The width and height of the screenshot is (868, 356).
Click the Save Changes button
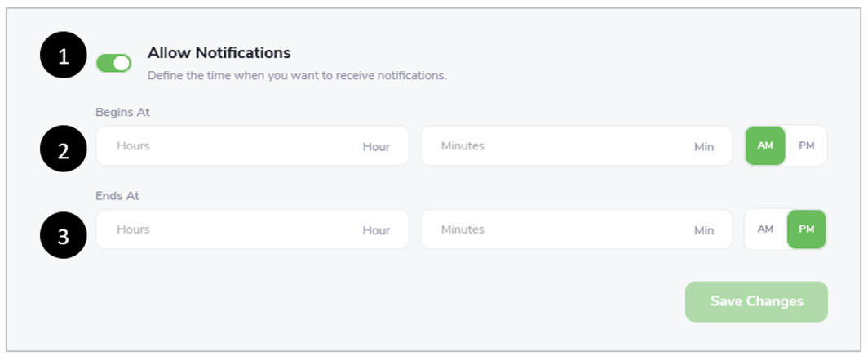[757, 302]
